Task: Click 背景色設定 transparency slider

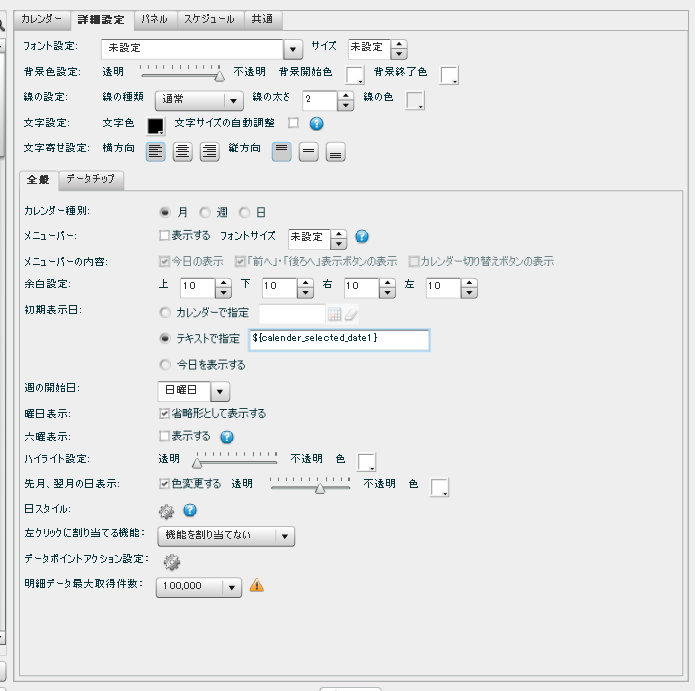Action: click(x=182, y=73)
